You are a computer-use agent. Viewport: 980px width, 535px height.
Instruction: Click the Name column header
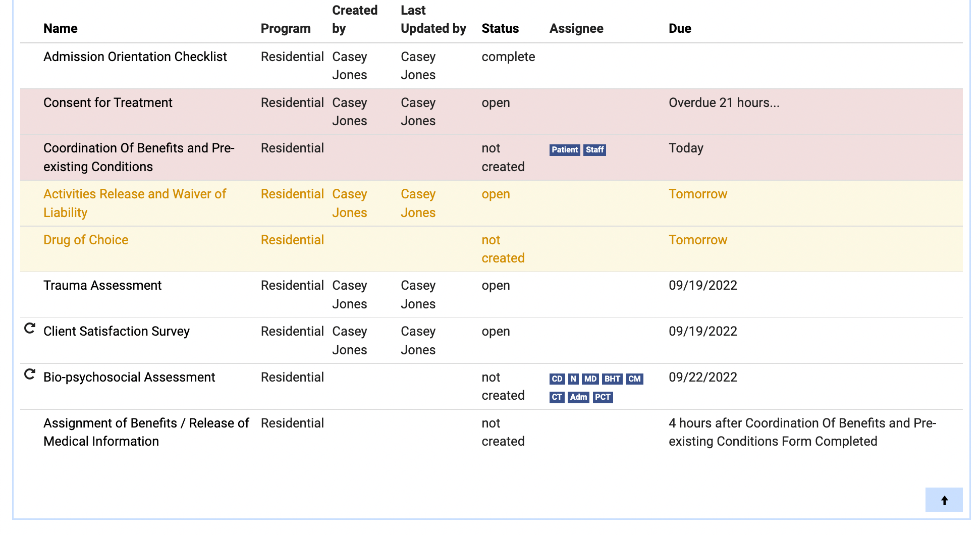point(61,28)
